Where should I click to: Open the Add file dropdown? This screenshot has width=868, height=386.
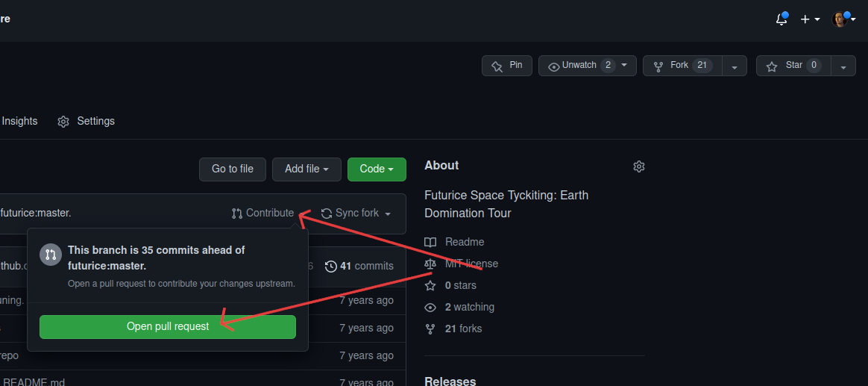click(x=306, y=169)
